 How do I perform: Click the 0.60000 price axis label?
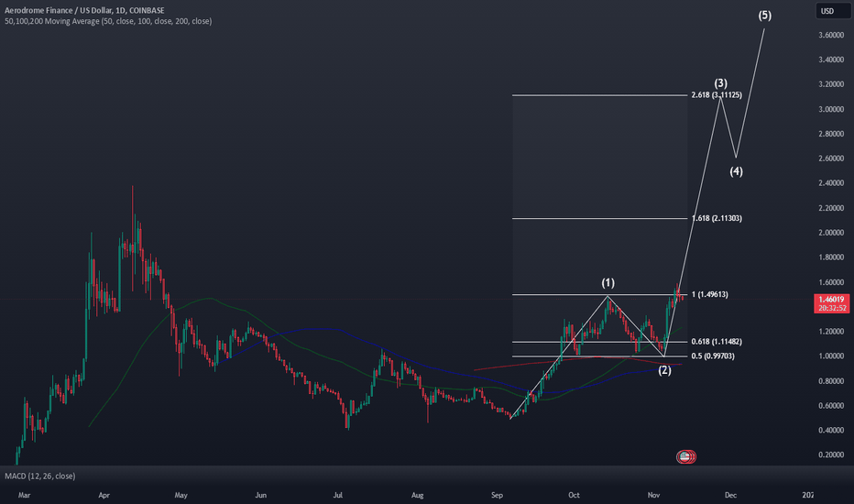831,405
